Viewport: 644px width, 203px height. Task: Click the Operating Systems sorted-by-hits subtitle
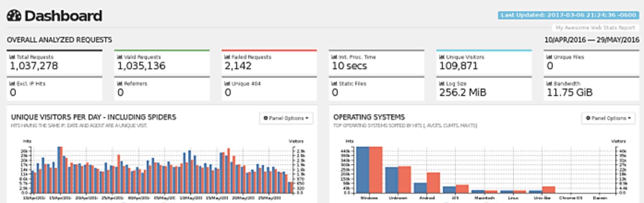[406, 125]
